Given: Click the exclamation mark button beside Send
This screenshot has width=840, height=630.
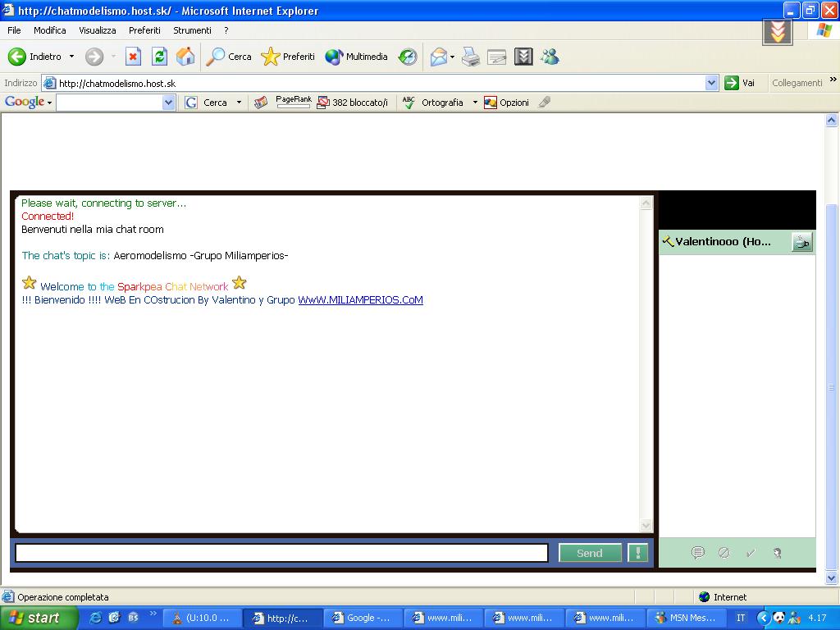Looking at the screenshot, I should click(637, 553).
